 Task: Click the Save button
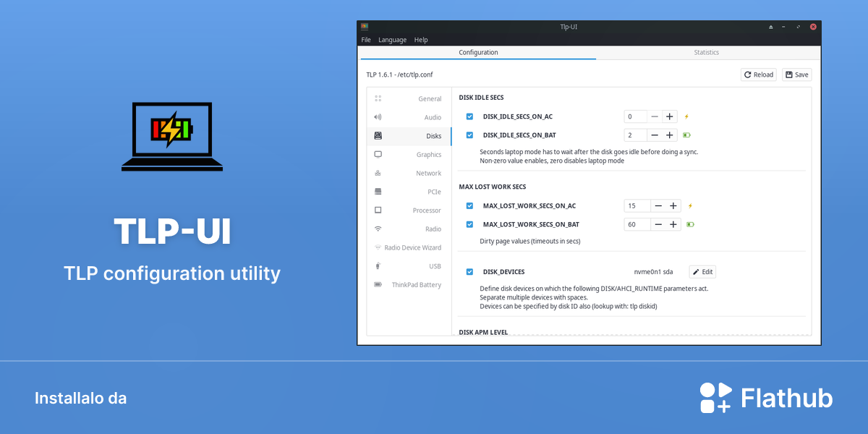click(796, 75)
